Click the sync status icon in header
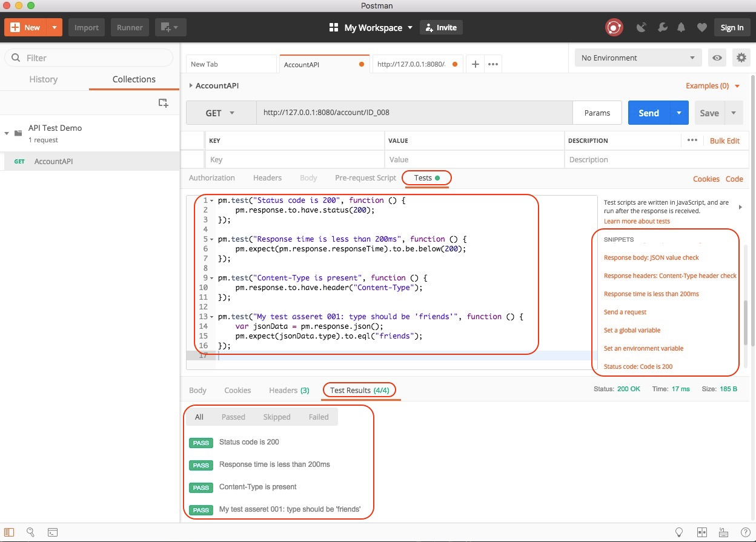 pyautogui.click(x=614, y=27)
